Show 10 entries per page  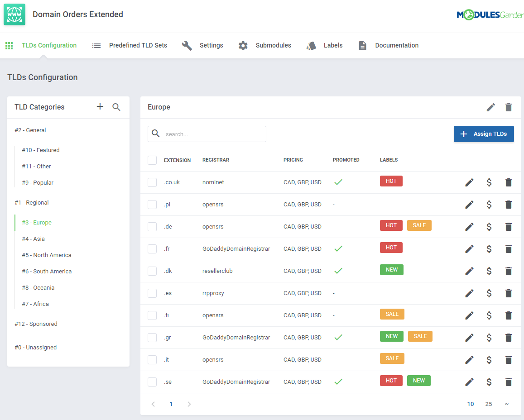click(x=471, y=404)
